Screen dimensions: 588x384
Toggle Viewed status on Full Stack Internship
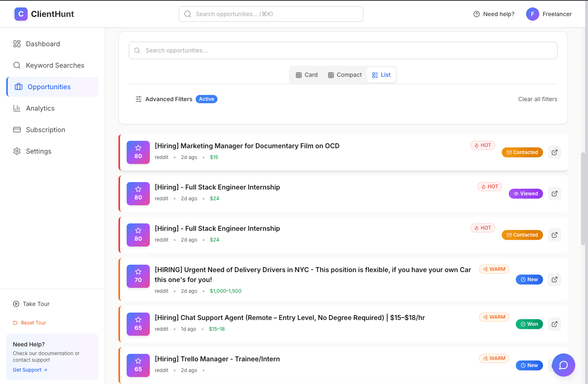pyautogui.click(x=526, y=193)
